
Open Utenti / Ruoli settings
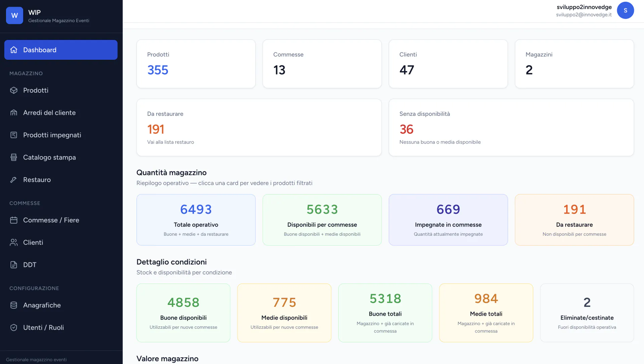tap(61, 327)
